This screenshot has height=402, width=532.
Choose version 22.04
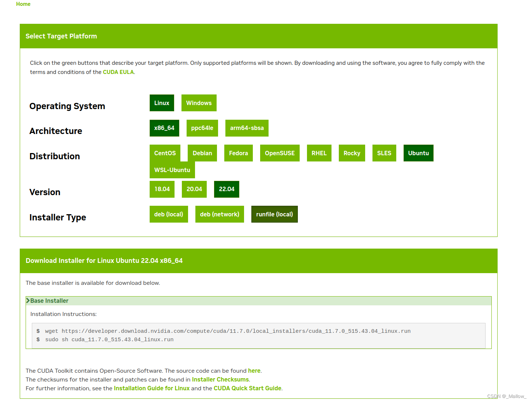click(226, 189)
